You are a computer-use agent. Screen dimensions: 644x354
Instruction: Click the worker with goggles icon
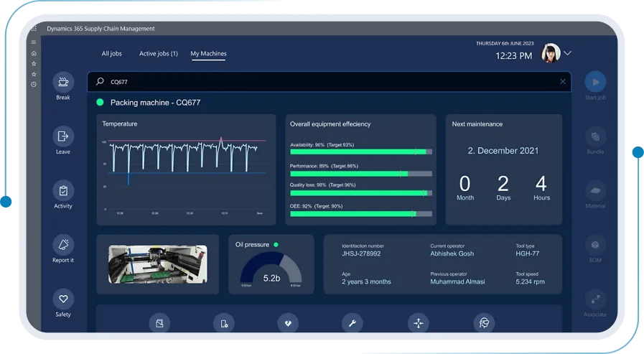[484, 324]
